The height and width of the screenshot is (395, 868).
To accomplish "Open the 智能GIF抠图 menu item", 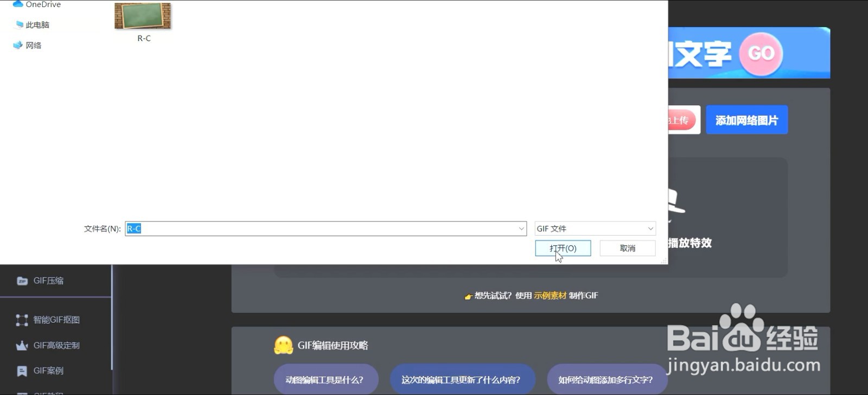I will tap(55, 320).
